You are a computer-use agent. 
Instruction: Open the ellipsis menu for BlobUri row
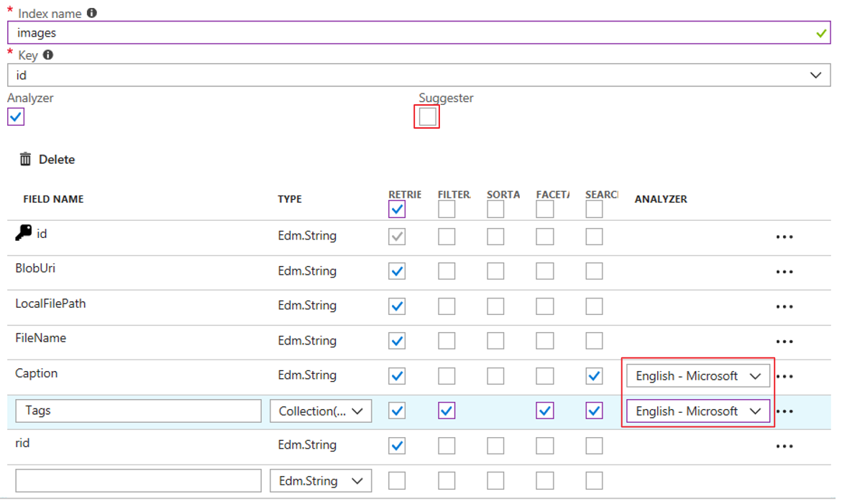(784, 272)
